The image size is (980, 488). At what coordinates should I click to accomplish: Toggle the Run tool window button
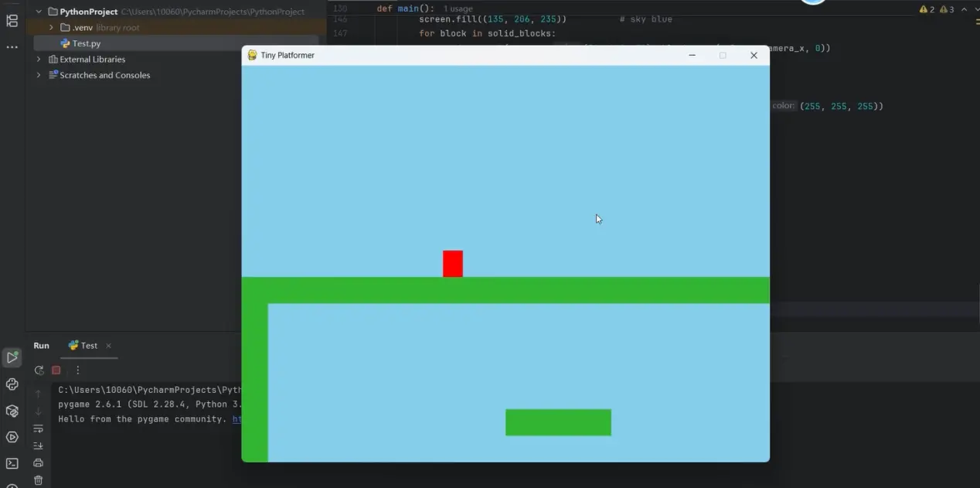point(12,357)
